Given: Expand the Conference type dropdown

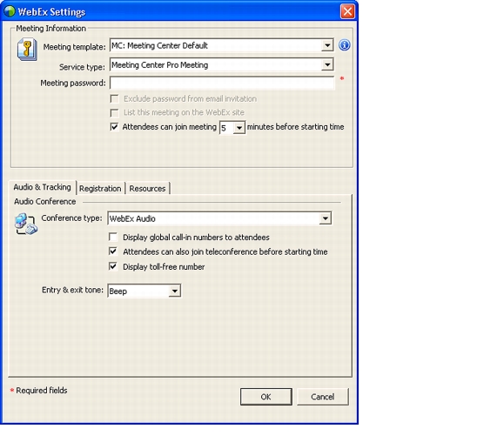Looking at the screenshot, I should point(325,218).
